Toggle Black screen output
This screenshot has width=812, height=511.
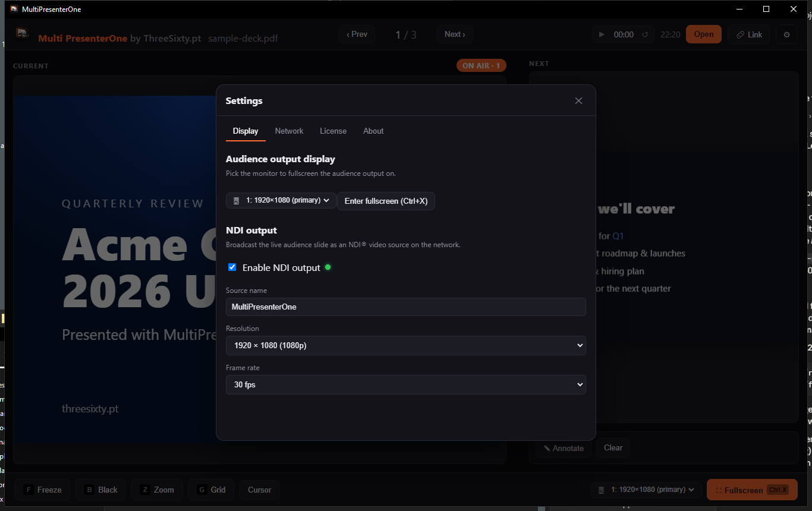click(x=101, y=490)
